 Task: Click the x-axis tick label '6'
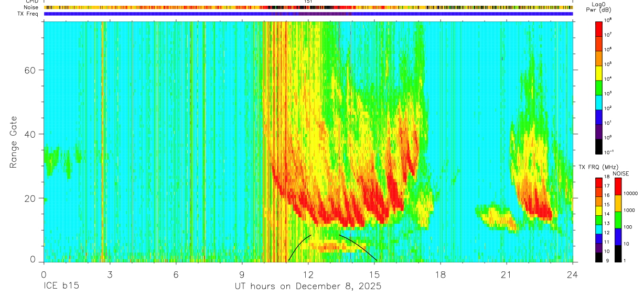[x=176, y=274]
